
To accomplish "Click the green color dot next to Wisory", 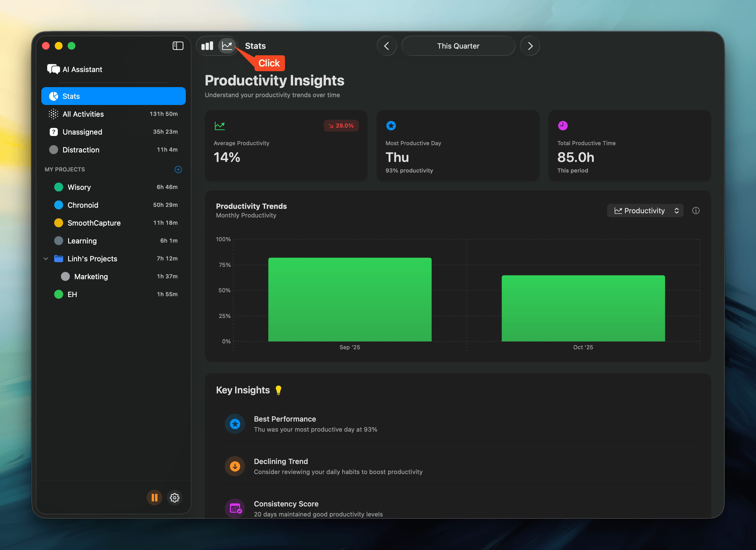I will pyautogui.click(x=59, y=187).
